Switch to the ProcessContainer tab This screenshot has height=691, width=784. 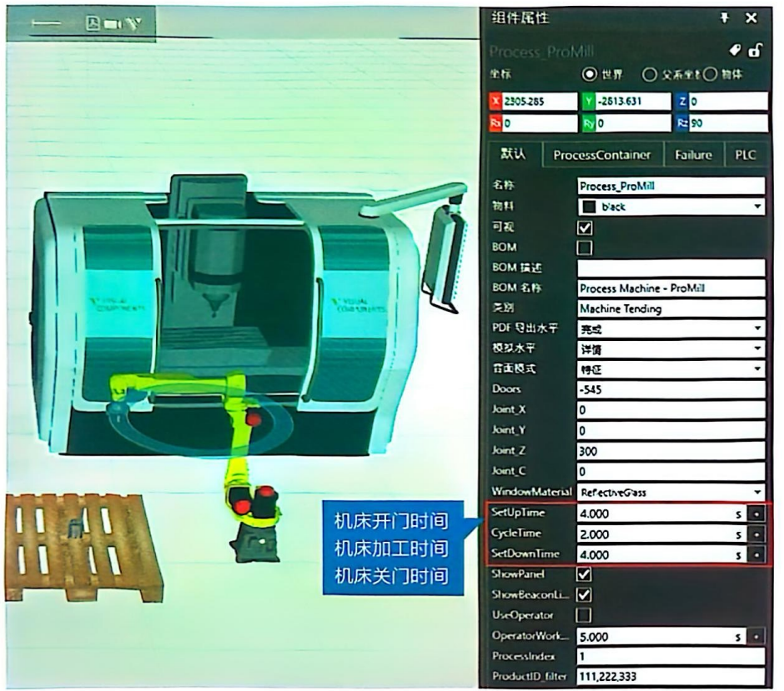click(602, 155)
